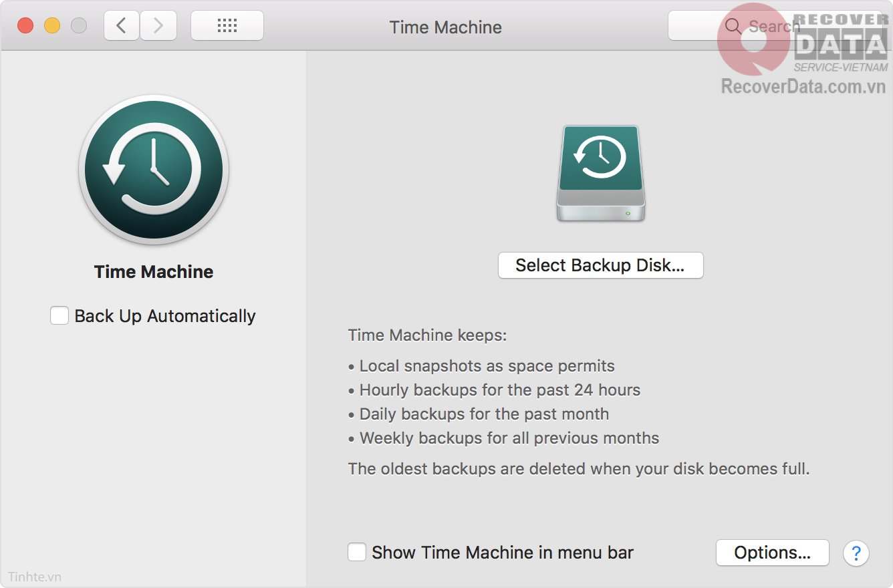The width and height of the screenshot is (893, 588).
Task: Click the magnifier icon in the Search field
Action: click(x=733, y=26)
